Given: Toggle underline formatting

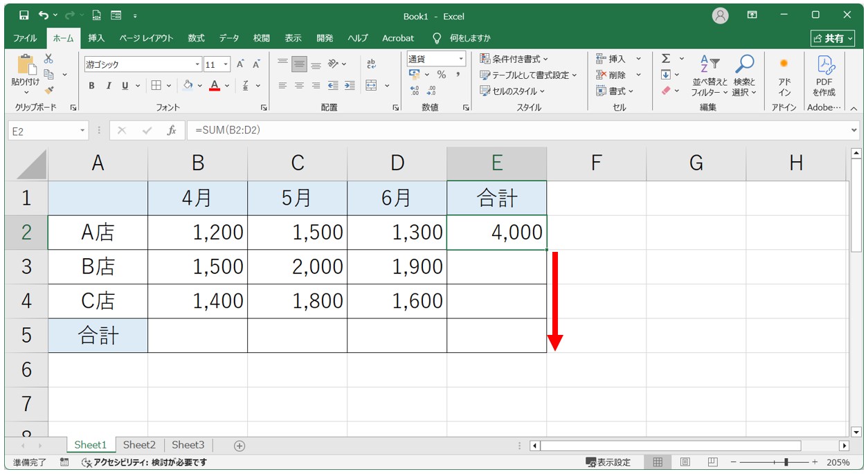Looking at the screenshot, I should [125, 86].
